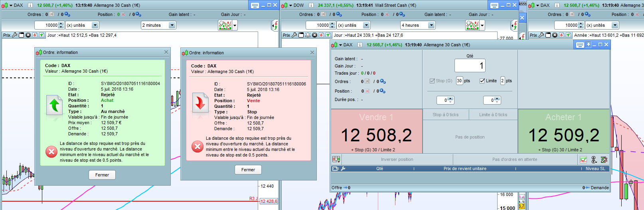Click the Vendre 1 sell button

point(376,131)
